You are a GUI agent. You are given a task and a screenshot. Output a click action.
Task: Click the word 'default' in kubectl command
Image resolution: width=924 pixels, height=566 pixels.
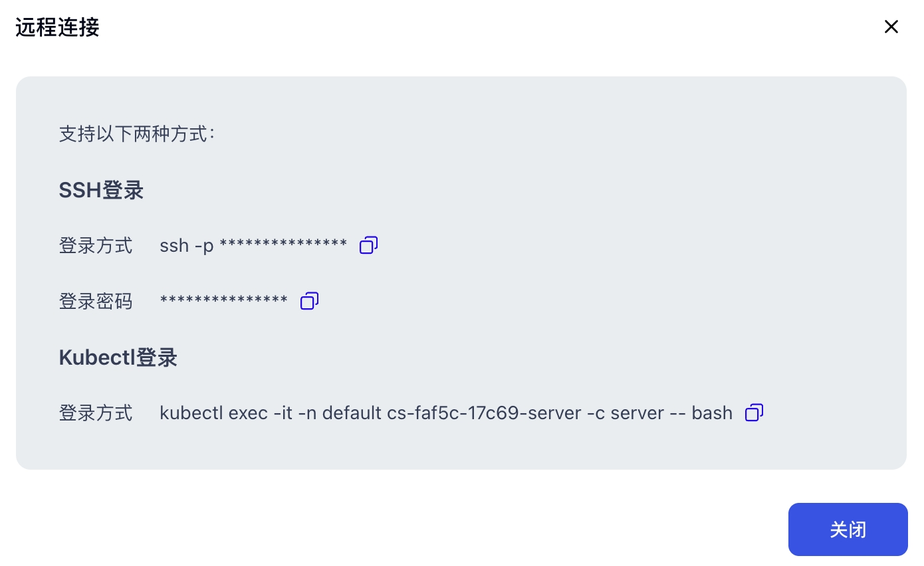(352, 413)
